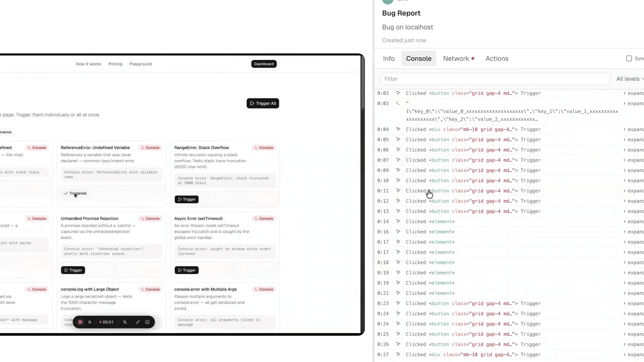
Task: Click the click-pointer icon beside the 0:04 log
Action: tap(398, 129)
